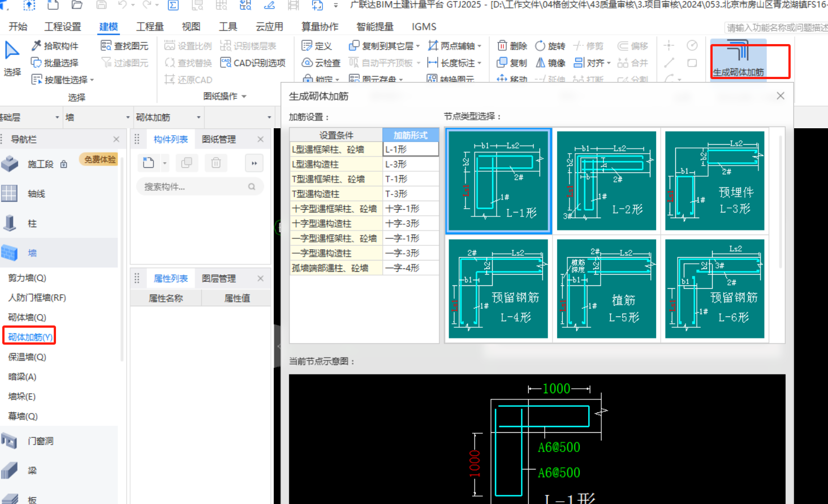The image size is (828, 504).
Task: Select 剪力墙(Q) item
Action: pyautogui.click(x=27, y=278)
